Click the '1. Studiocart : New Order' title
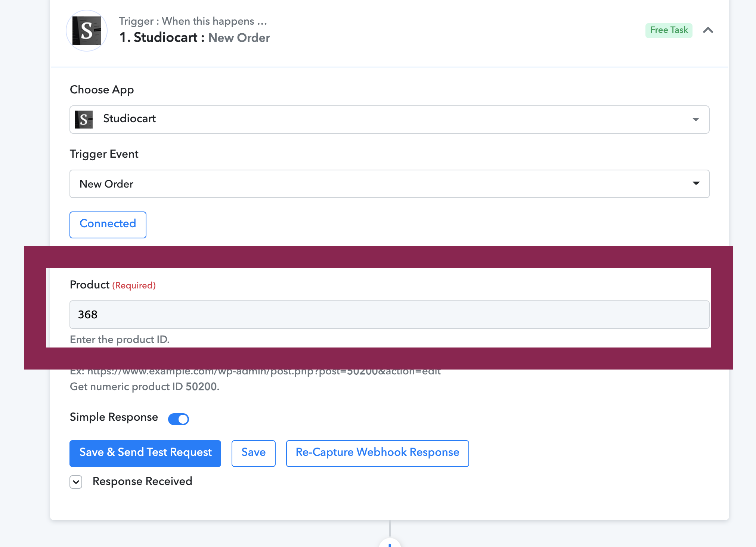Viewport: 756px width, 547px height. coord(195,38)
